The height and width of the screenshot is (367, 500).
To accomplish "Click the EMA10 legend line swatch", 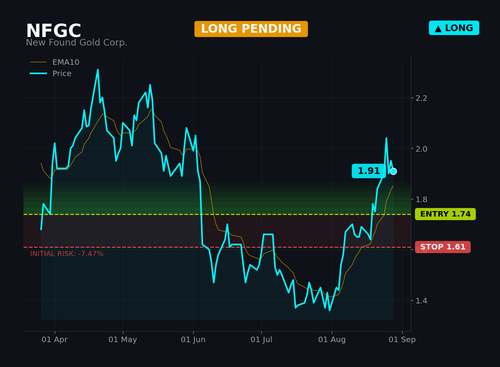I will [x=38, y=62].
